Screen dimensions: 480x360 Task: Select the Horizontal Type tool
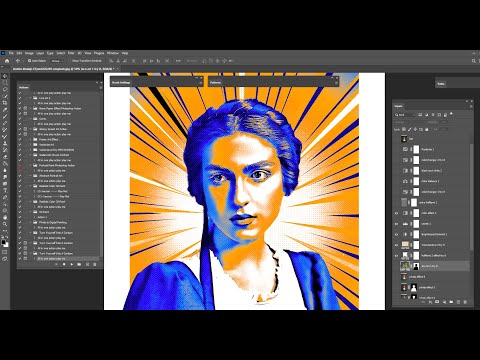point(5,191)
